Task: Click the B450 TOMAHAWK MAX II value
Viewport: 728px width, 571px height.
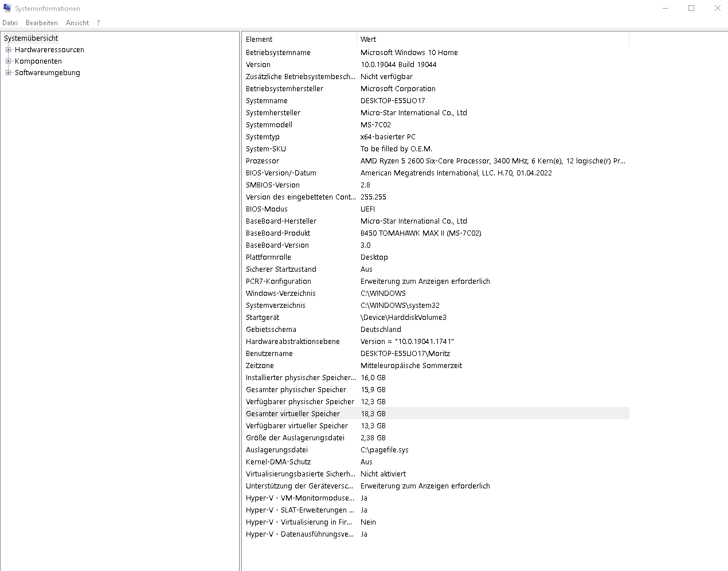Action: pos(421,233)
